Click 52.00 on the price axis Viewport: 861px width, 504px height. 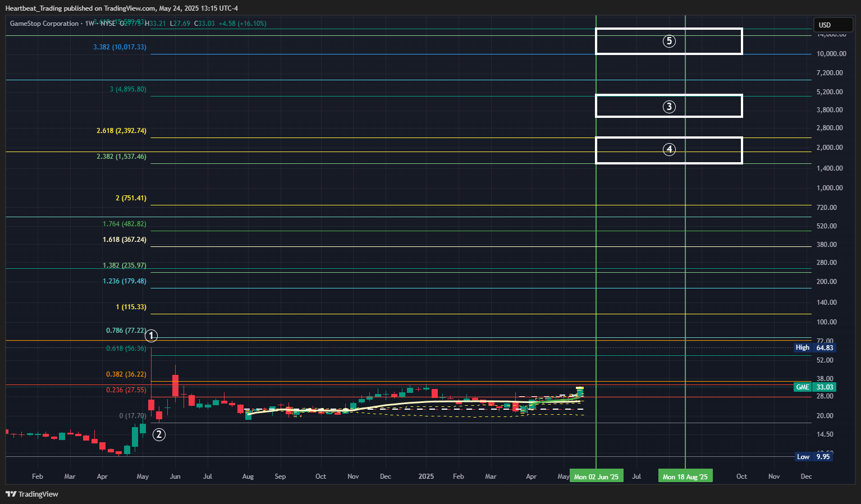coord(825,360)
